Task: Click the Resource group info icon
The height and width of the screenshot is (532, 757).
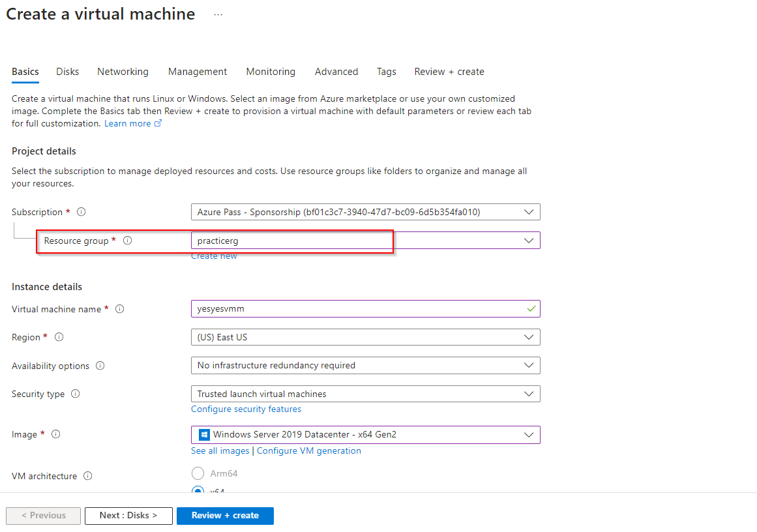Action: [x=128, y=241]
